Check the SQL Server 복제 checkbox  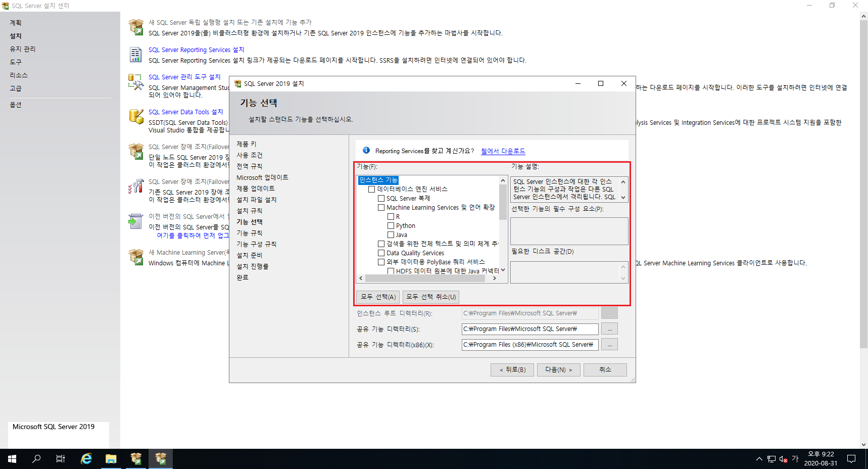tap(381, 198)
